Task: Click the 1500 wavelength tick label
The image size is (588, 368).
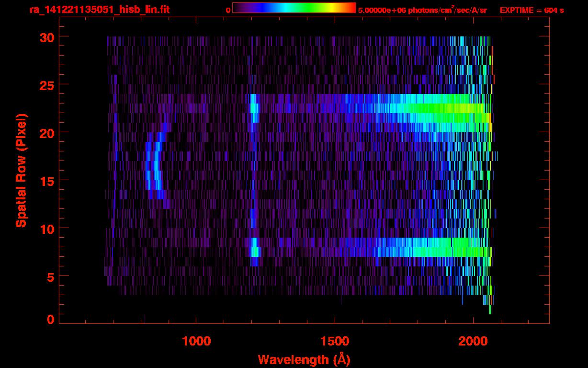Action: point(335,341)
